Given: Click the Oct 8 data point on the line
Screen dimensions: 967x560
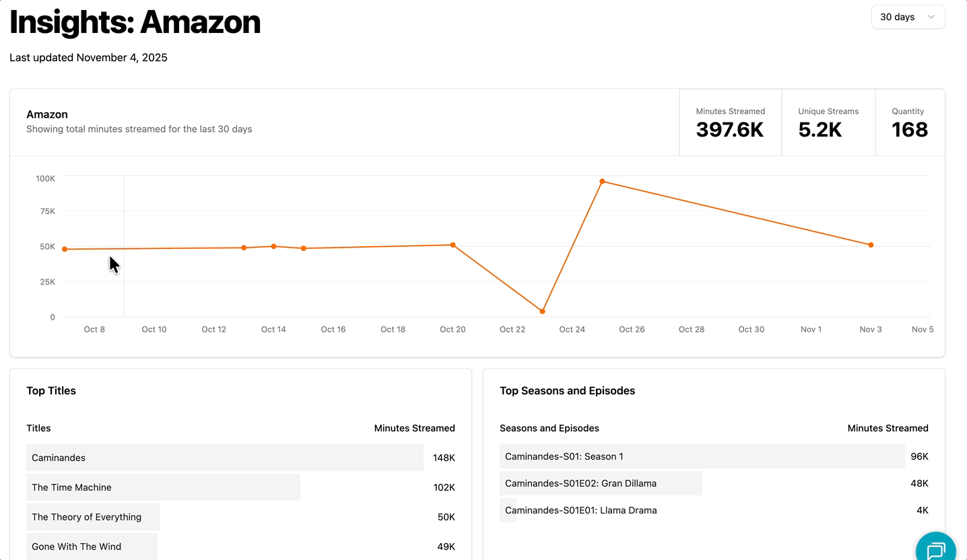Looking at the screenshot, I should coord(65,248).
